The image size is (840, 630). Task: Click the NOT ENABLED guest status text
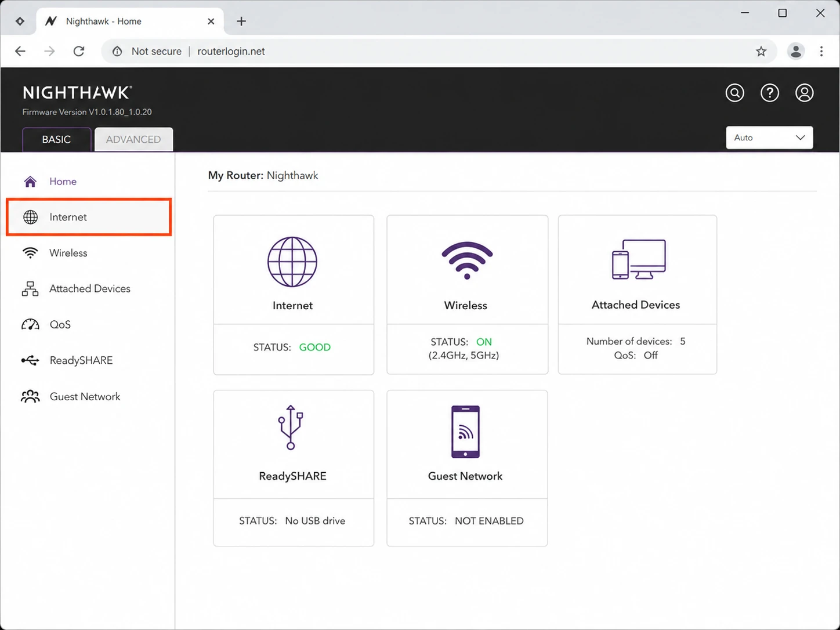point(489,521)
